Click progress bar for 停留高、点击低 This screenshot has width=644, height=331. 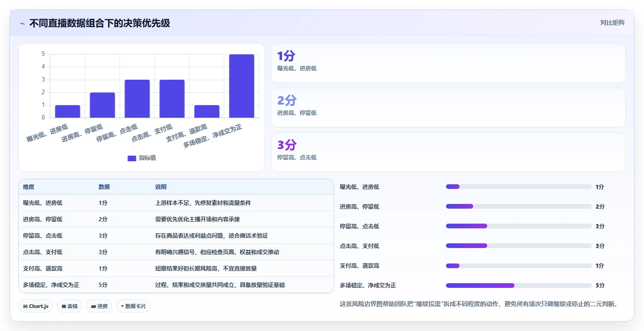[x=519, y=226]
